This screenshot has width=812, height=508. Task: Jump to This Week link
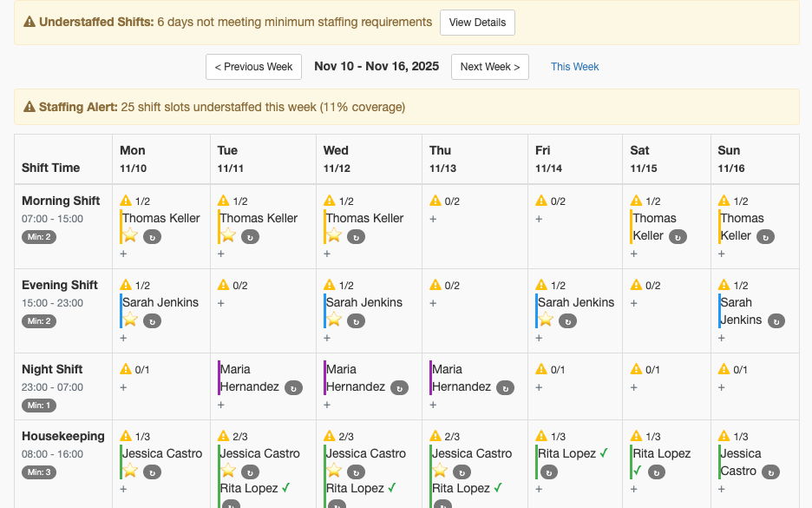coord(574,67)
